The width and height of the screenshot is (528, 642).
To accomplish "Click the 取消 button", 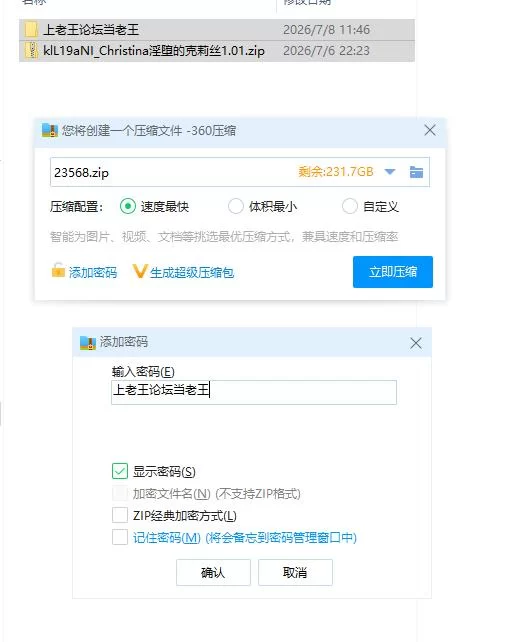I will pyautogui.click(x=295, y=572).
